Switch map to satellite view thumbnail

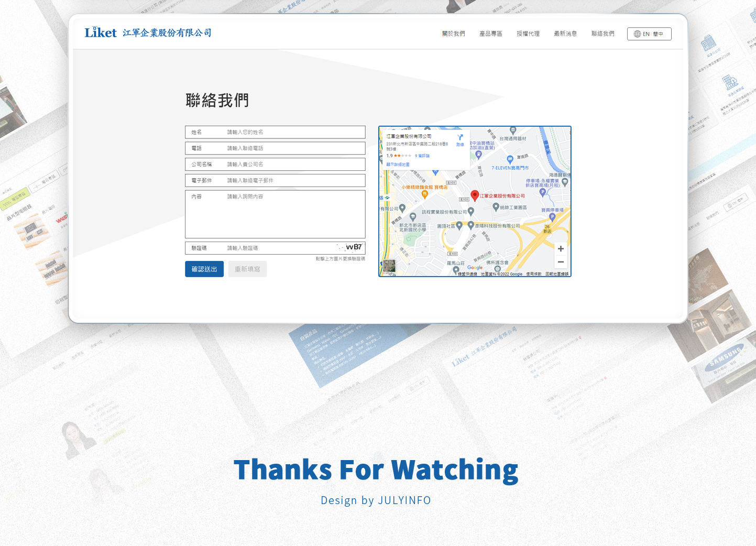pyautogui.click(x=389, y=266)
